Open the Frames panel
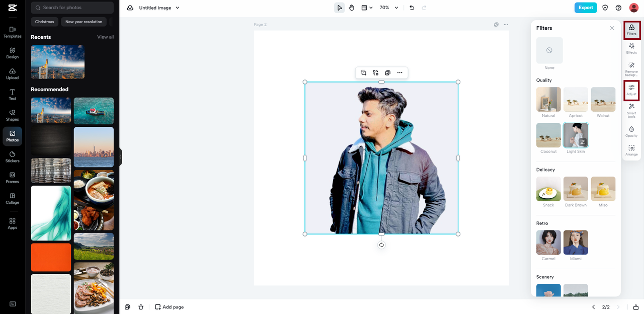Image resolution: width=644 pixels, height=314 pixels. tap(13, 178)
